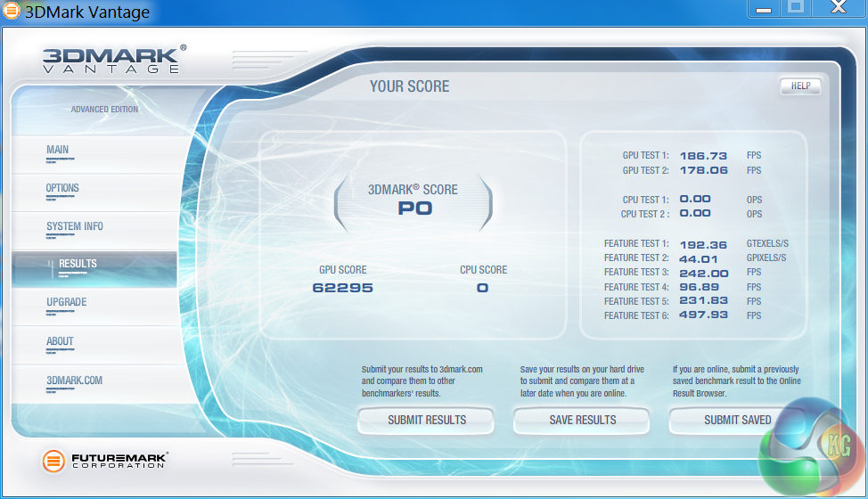Image resolution: width=868 pixels, height=499 pixels.
Task: Select Feature Test 1 value 192.36
Action: (x=703, y=244)
